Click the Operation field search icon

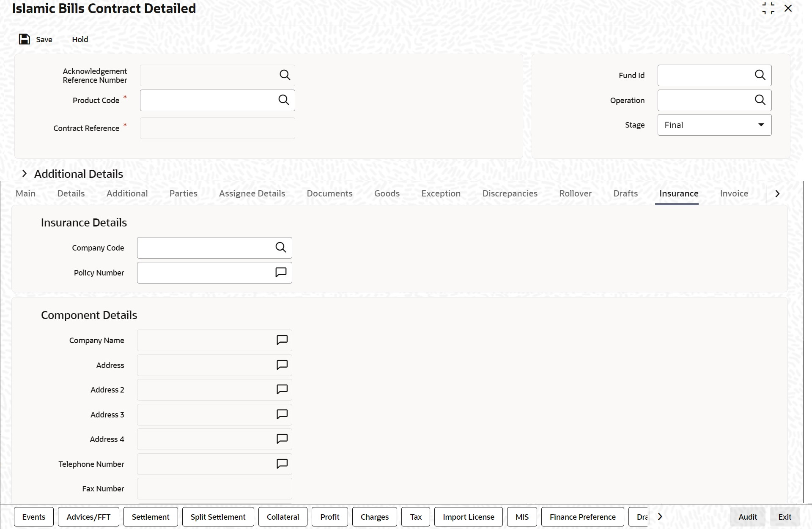point(760,100)
